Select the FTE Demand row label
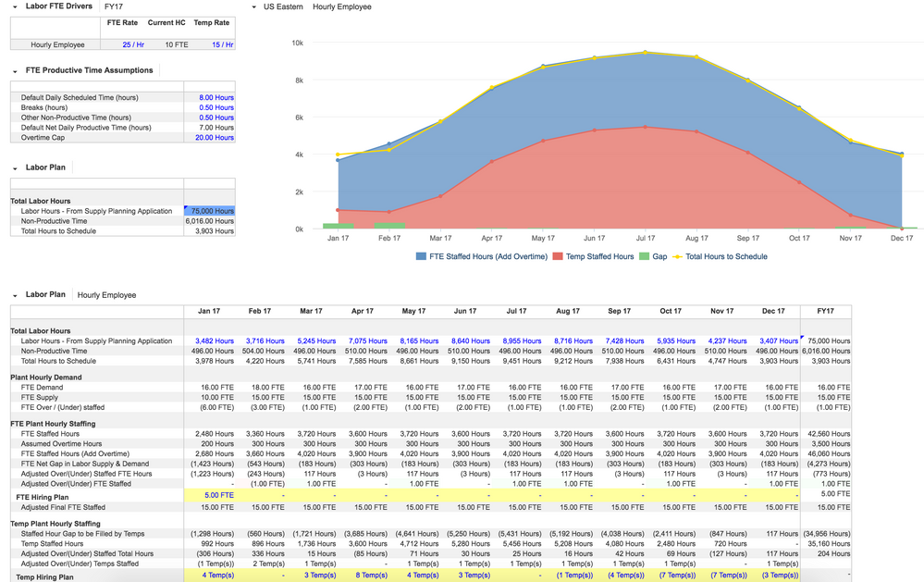Viewport: 924px width, 582px height. [42, 388]
